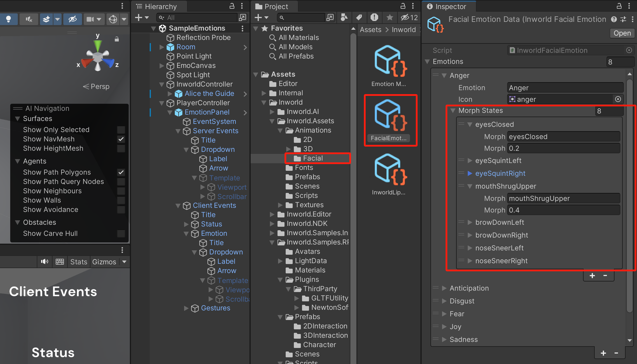This screenshot has width=637, height=364.
Task: Click the eyesClosed morph weight field 0.2
Action: (x=563, y=148)
